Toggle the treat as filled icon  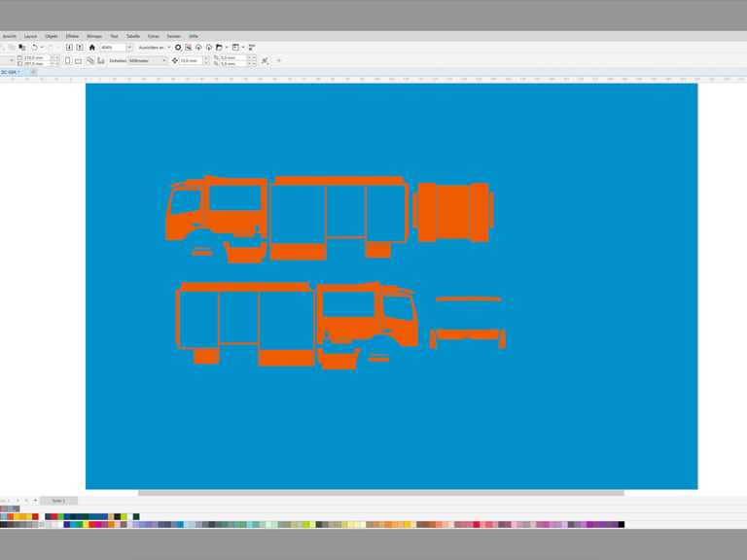(265, 61)
